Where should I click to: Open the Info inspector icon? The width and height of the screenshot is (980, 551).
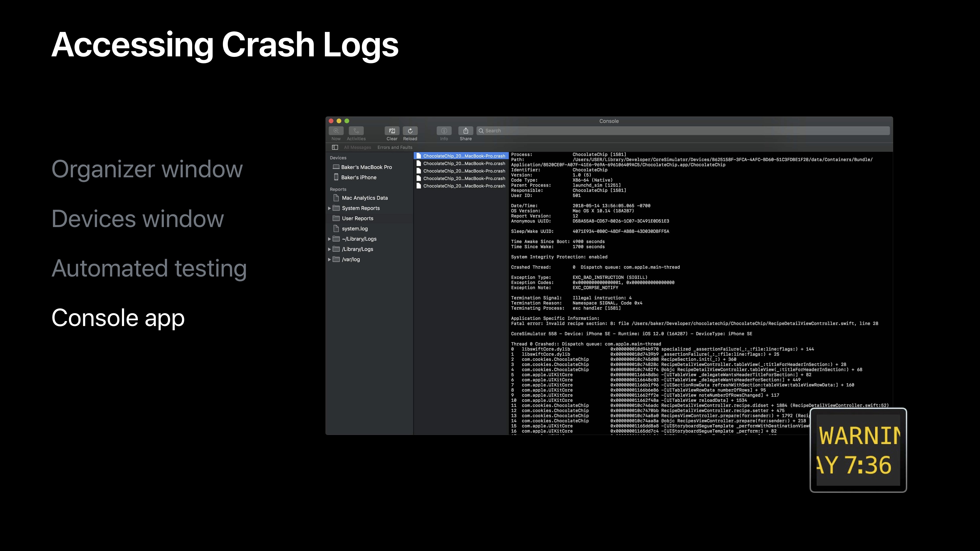pos(444,131)
